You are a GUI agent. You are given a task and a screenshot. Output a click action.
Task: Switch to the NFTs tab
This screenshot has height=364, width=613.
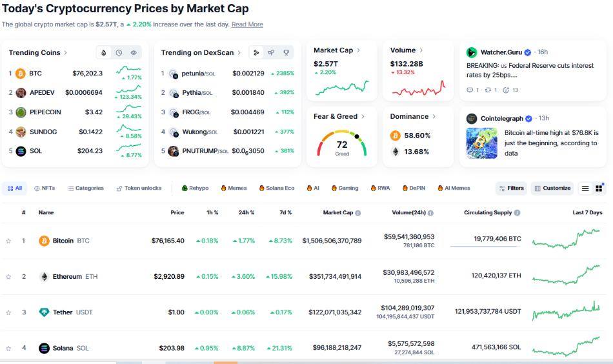45,188
